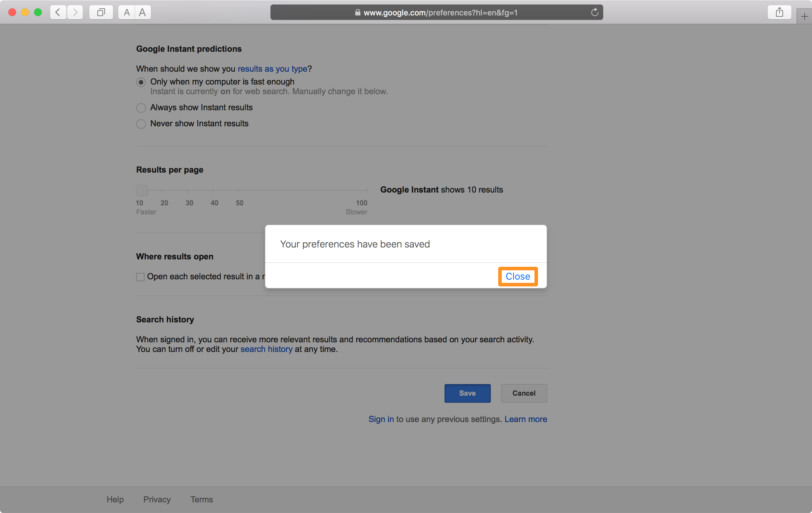The height and width of the screenshot is (513, 812).
Task: Click the Cancel button
Action: 524,393
